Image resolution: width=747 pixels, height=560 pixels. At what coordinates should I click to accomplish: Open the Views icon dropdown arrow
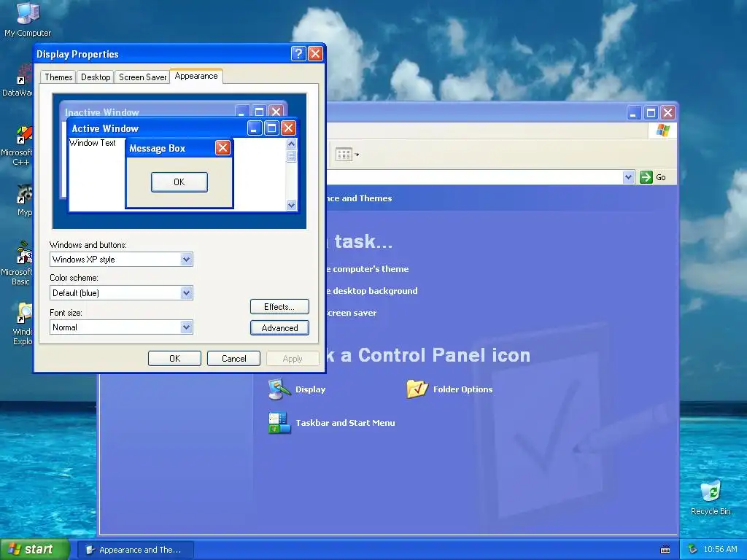tap(357, 155)
